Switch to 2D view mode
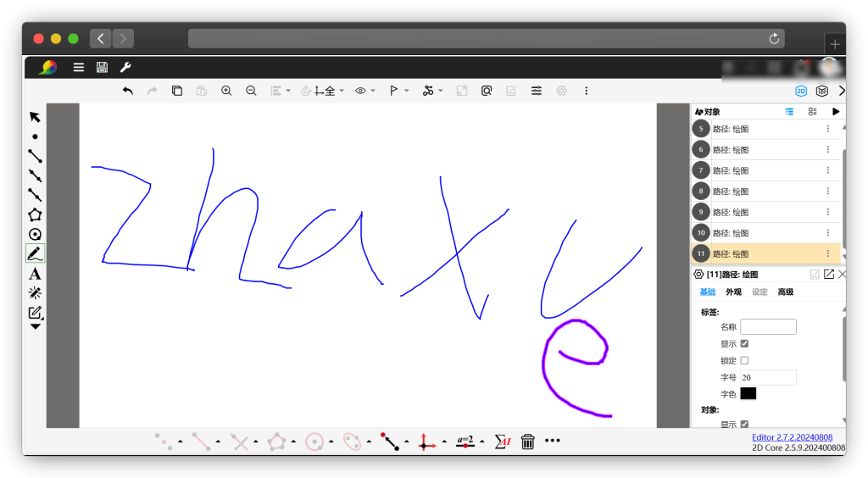 click(800, 91)
